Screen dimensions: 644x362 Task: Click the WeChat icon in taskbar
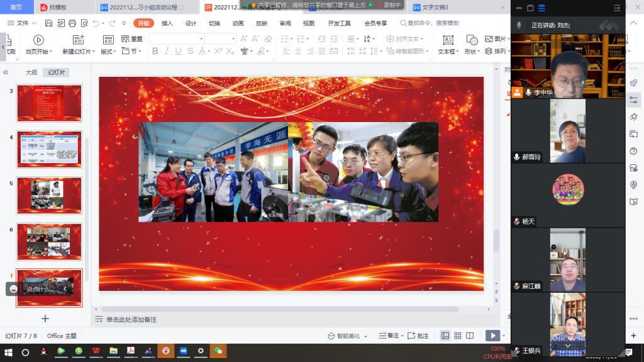[x=218, y=351]
